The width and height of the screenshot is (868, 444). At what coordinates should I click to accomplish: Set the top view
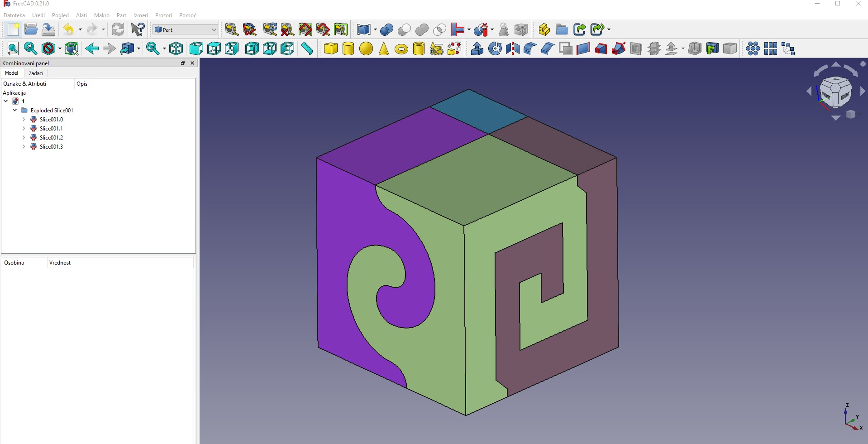(214, 48)
